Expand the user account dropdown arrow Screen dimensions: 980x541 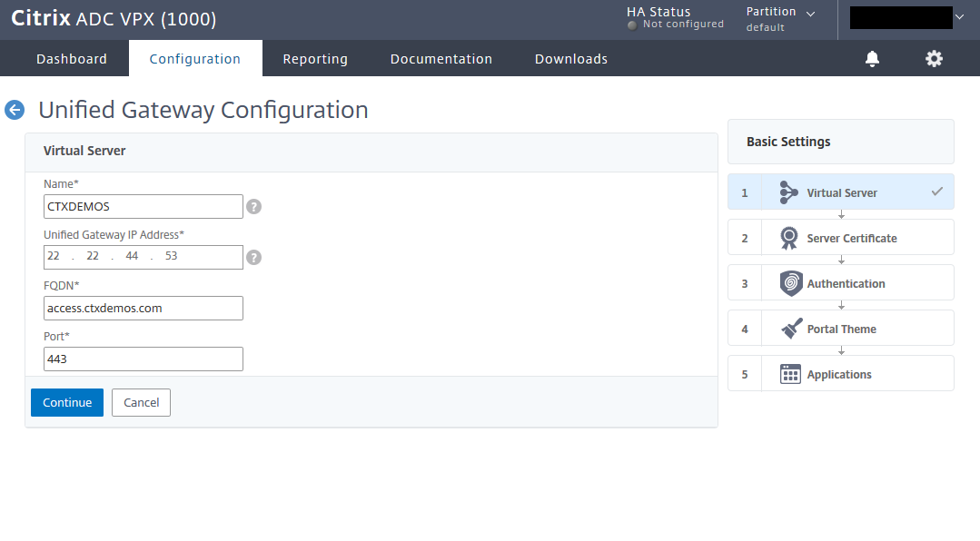coord(959,17)
